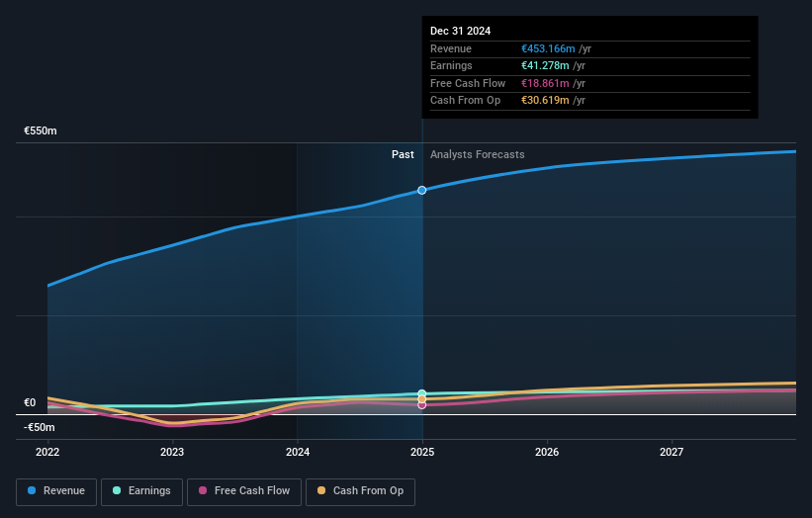Click the 2027 x-axis label
Image resolution: width=812 pixels, height=518 pixels.
(672, 452)
